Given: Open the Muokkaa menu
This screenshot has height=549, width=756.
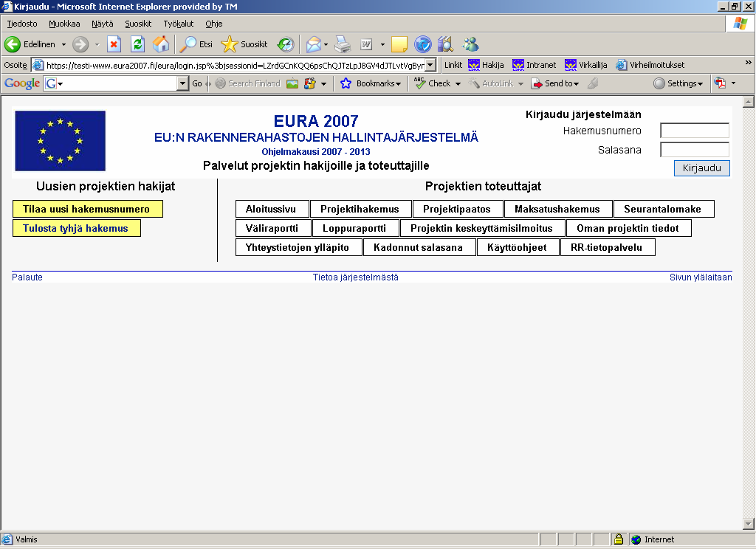Looking at the screenshot, I should point(64,24).
